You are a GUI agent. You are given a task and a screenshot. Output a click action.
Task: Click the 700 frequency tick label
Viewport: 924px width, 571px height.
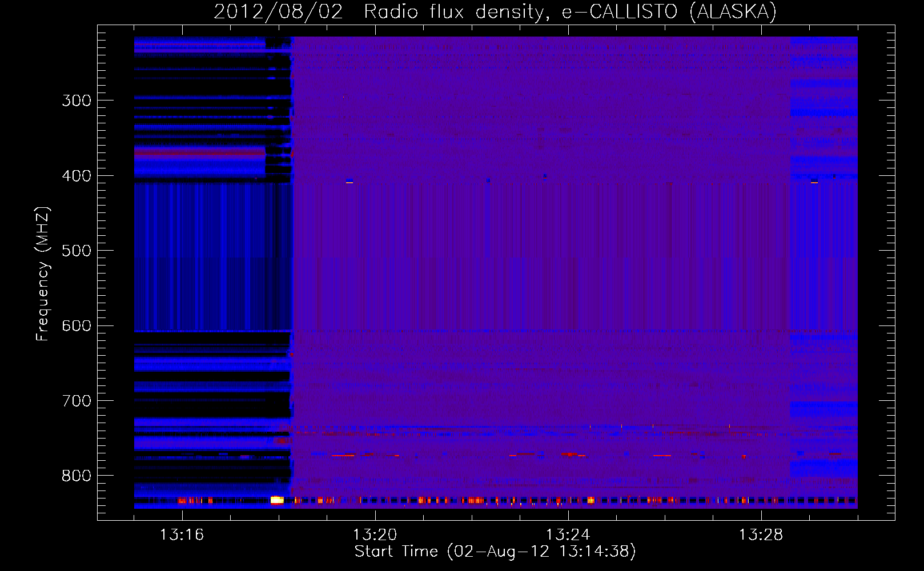click(77, 401)
